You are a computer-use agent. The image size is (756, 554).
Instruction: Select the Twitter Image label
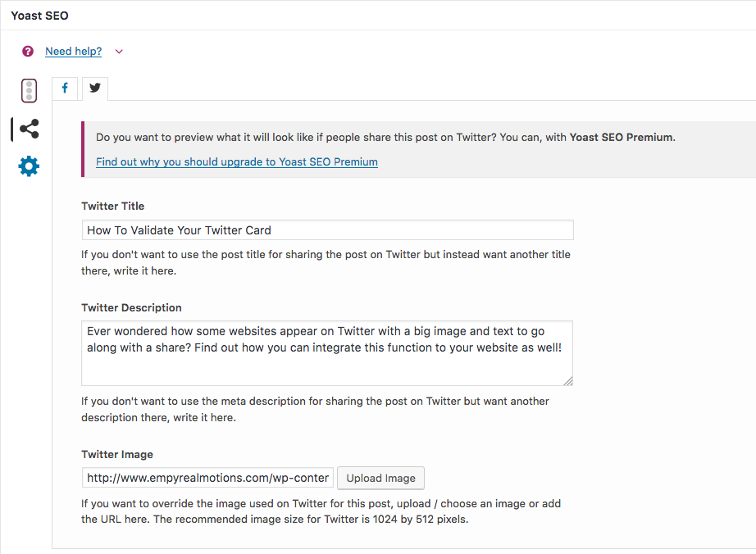point(117,454)
